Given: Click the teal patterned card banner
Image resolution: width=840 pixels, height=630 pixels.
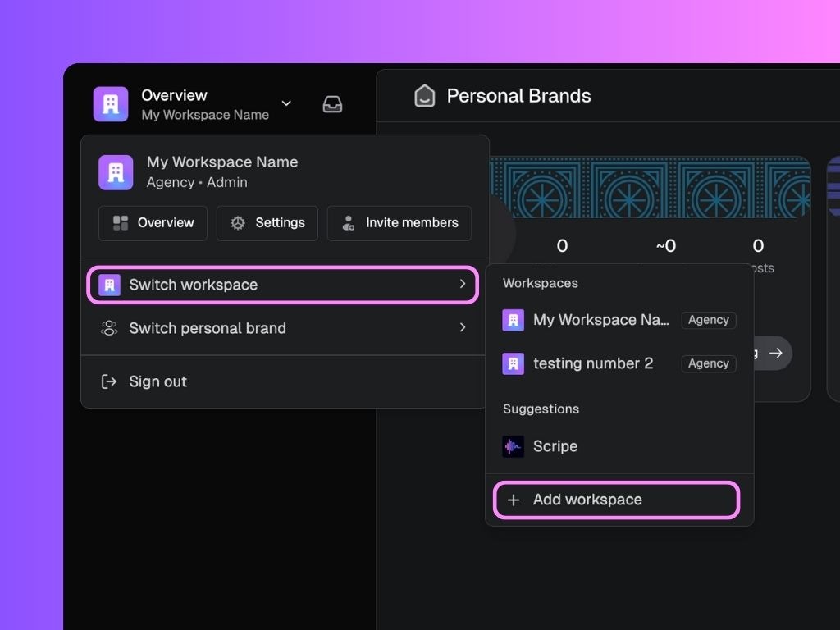Looking at the screenshot, I should (650, 187).
